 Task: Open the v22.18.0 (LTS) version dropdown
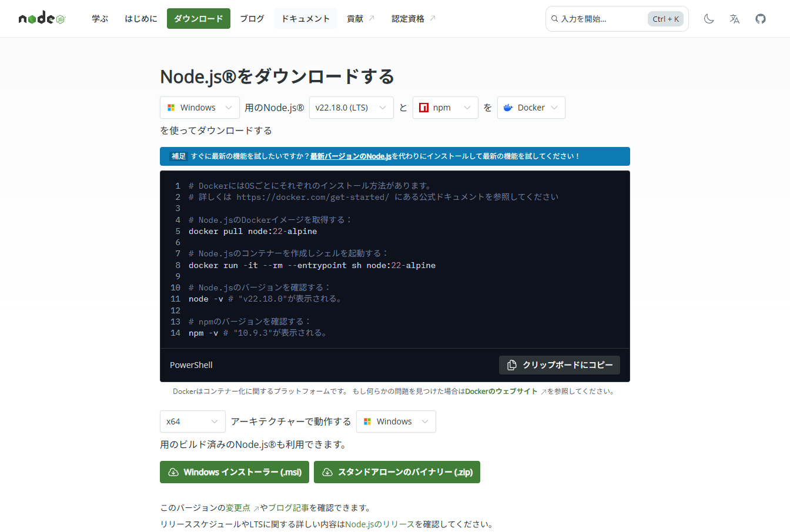click(352, 108)
